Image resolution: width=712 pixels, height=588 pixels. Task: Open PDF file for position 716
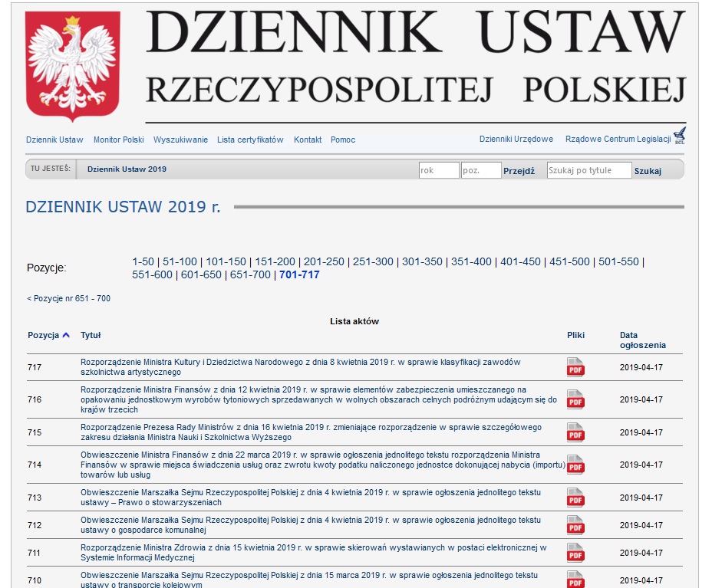pyautogui.click(x=575, y=399)
